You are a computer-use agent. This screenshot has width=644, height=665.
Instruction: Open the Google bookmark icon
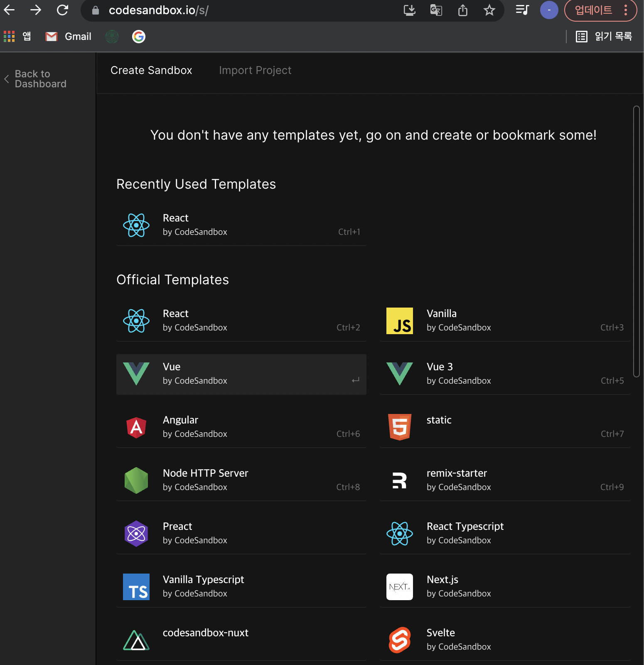pyautogui.click(x=139, y=37)
